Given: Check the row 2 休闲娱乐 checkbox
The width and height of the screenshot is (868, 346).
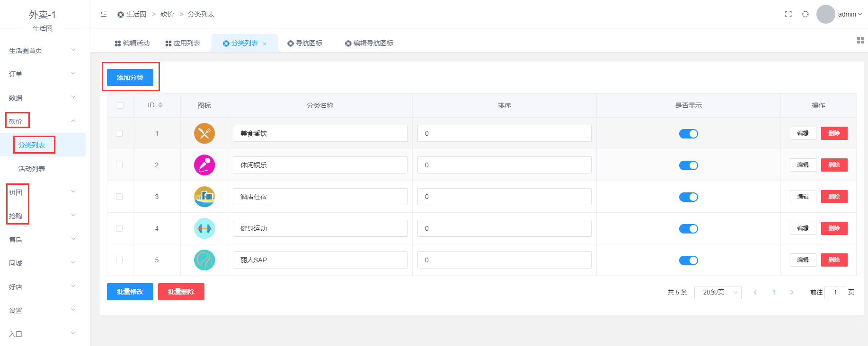Looking at the screenshot, I should click(x=119, y=165).
